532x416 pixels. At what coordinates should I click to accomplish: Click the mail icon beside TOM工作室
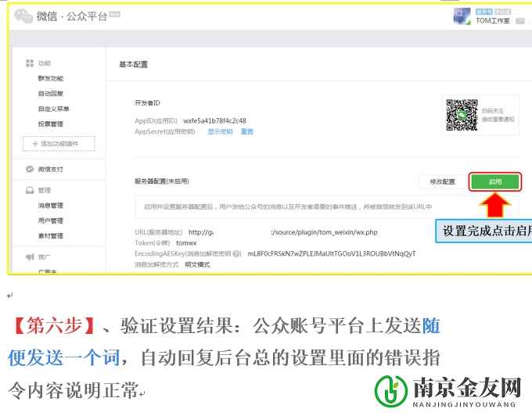point(519,20)
